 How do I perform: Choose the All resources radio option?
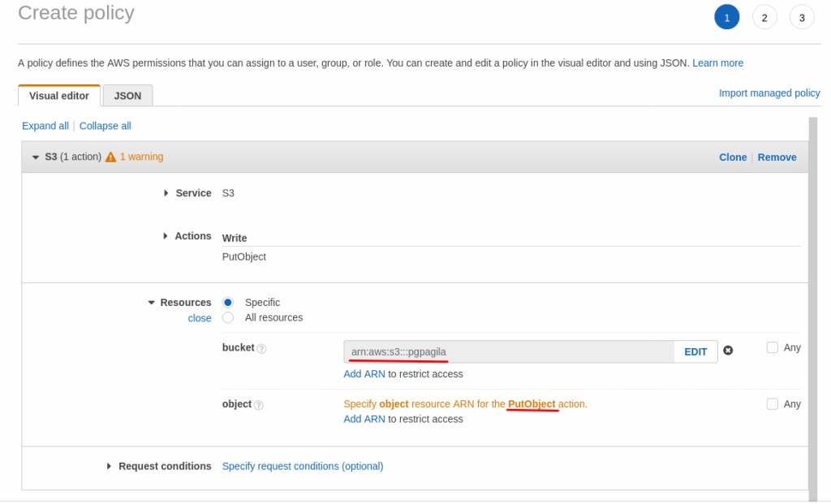tap(228, 317)
